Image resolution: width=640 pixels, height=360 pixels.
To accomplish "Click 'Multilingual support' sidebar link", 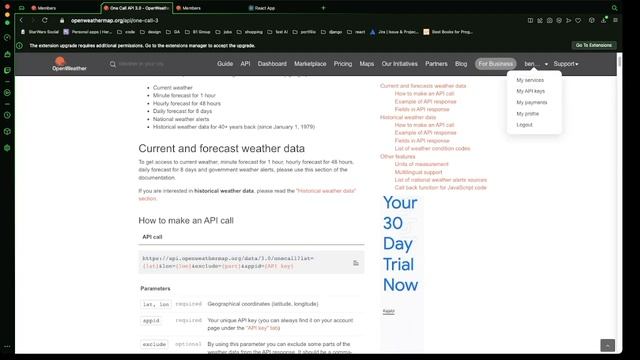I will click(418, 172).
